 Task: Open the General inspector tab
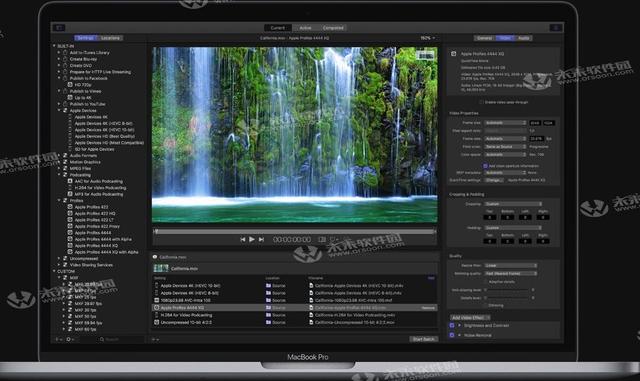484,38
